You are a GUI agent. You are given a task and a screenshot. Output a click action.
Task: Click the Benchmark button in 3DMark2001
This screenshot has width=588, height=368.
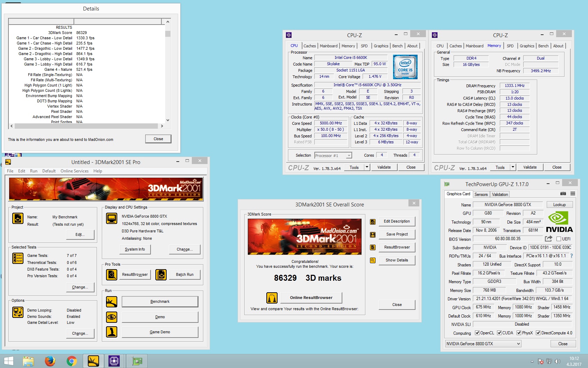click(x=160, y=302)
